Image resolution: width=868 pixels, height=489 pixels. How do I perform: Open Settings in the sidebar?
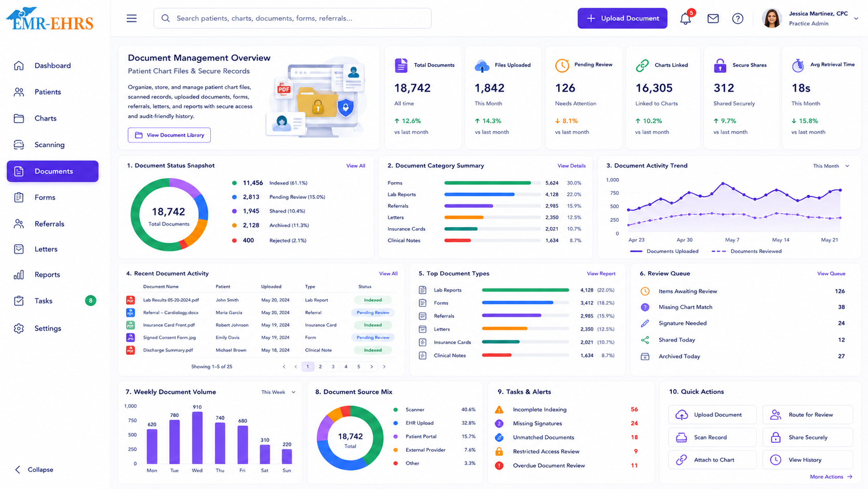52,328
